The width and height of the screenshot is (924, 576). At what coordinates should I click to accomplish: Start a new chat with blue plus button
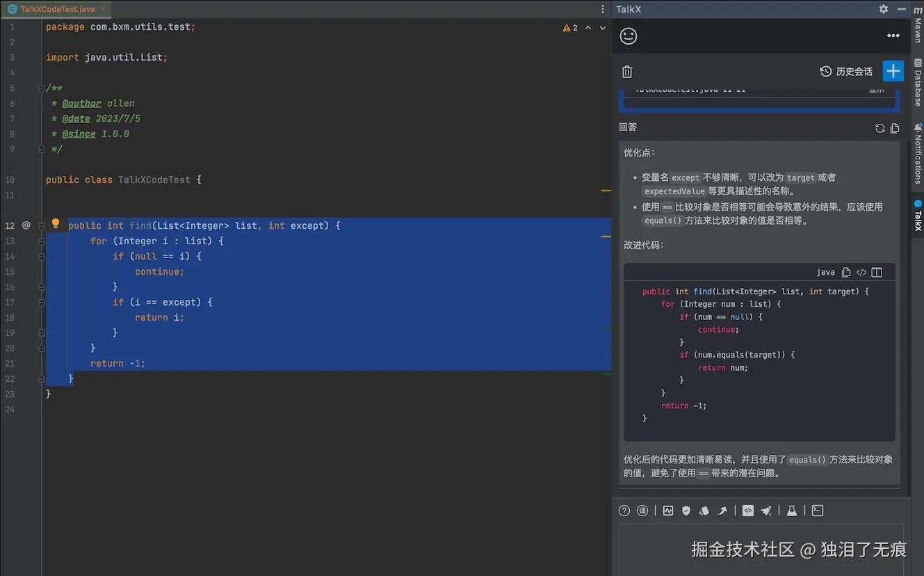(893, 71)
